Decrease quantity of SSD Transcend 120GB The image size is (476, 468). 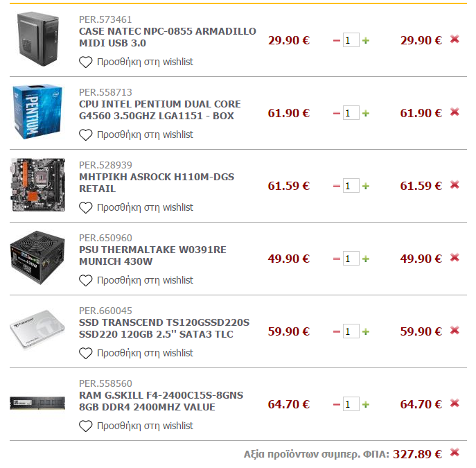point(336,331)
